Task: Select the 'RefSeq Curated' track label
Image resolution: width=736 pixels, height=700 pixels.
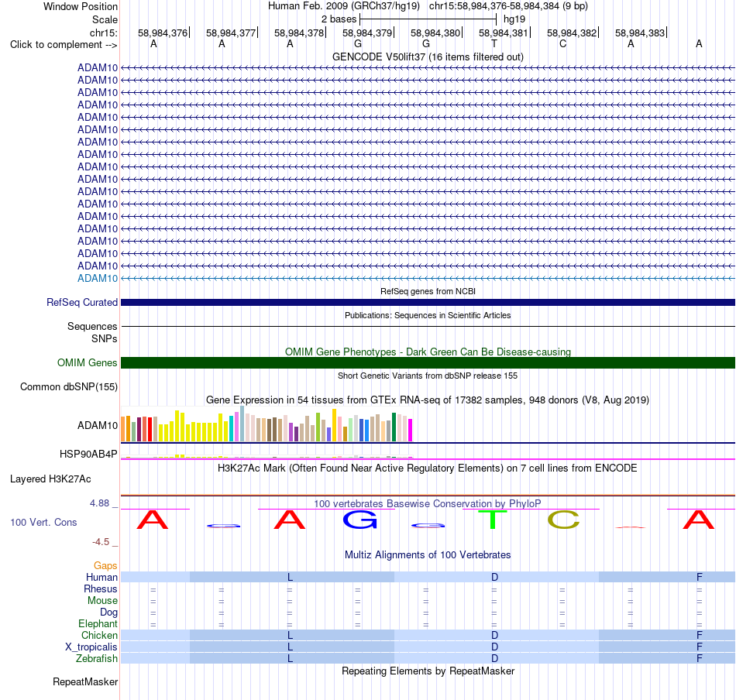Action: (81, 303)
